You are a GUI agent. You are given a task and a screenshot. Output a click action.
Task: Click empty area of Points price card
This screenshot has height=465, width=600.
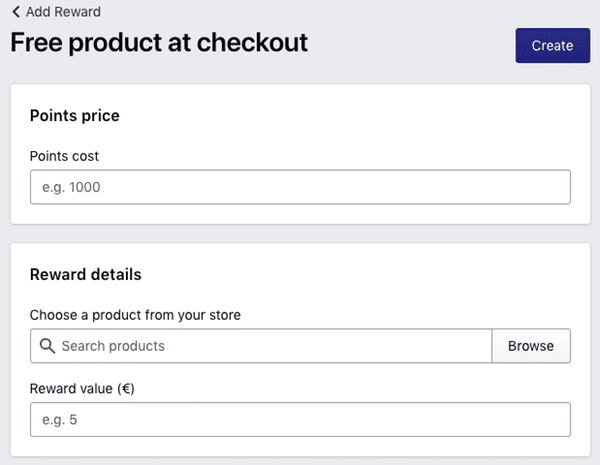[x=400, y=125]
